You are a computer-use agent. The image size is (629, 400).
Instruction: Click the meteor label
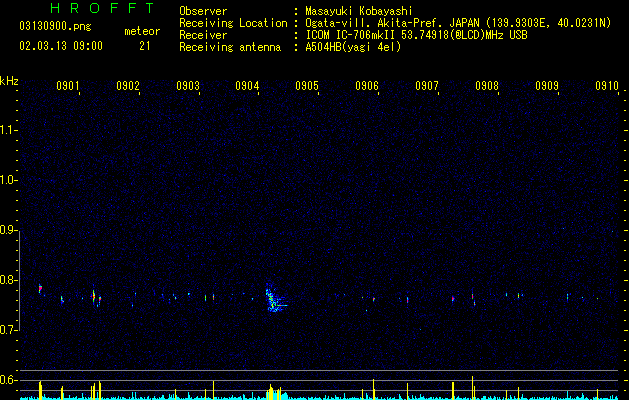(142, 31)
